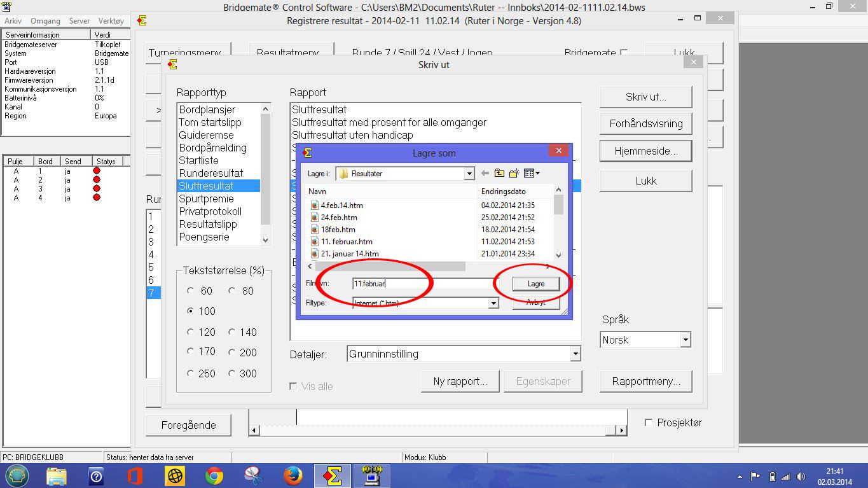Choose 120 percent text size

point(191,332)
